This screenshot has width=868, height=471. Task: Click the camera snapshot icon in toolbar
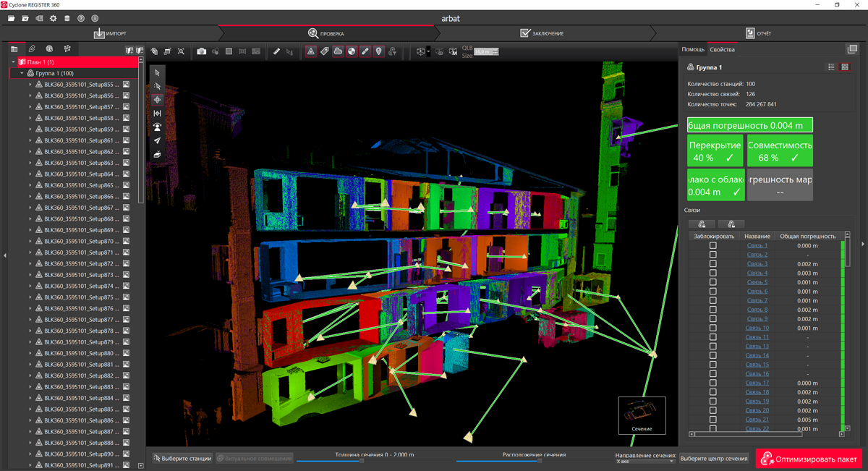click(202, 51)
